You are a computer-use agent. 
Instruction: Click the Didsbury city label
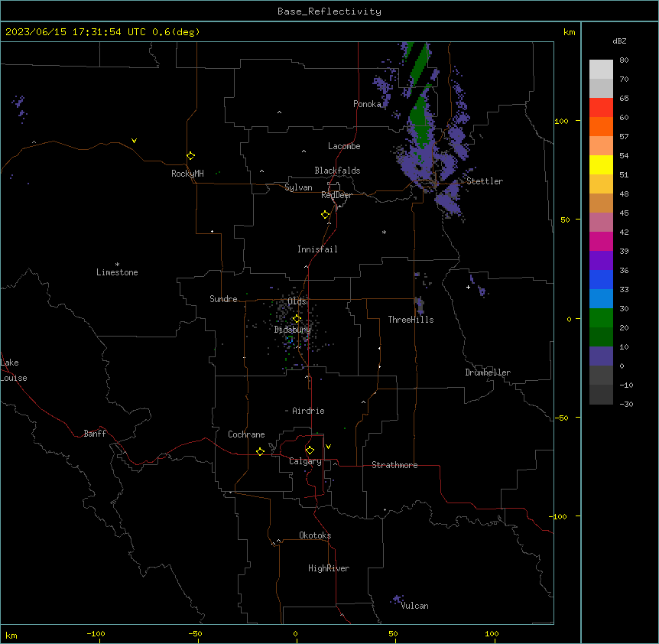tap(293, 330)
